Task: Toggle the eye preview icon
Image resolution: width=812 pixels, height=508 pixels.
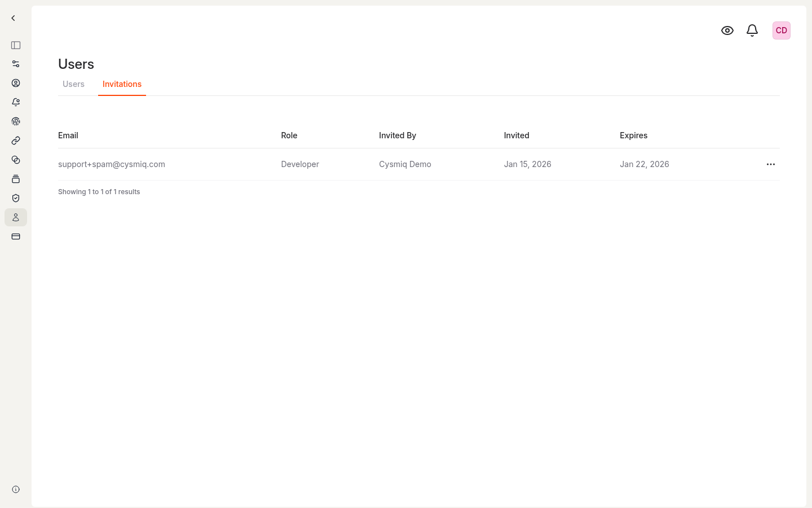Action: tap(727, 30)
